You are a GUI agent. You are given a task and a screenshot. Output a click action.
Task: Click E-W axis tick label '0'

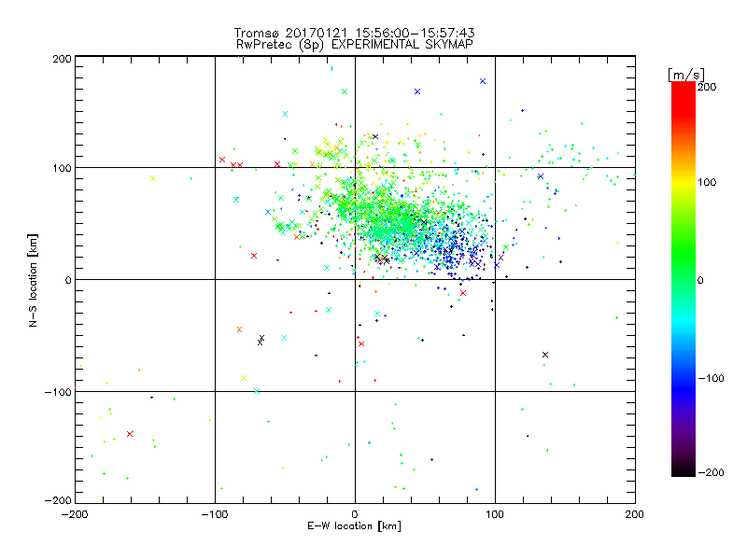355,514
